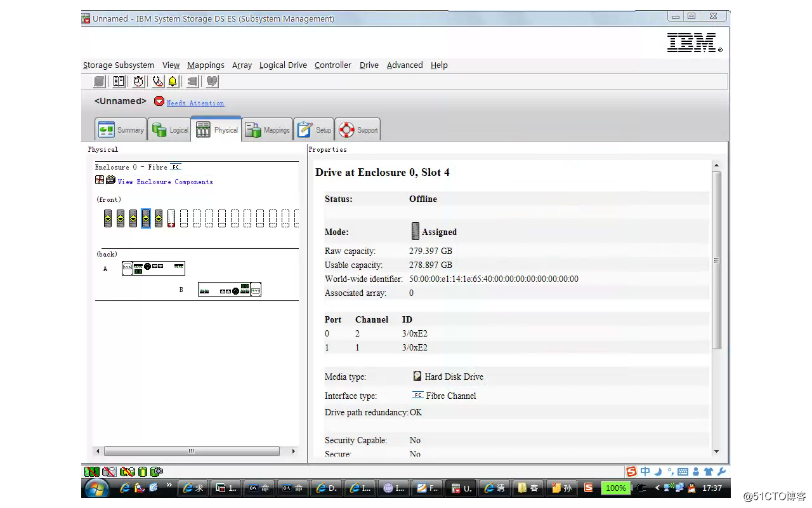Select the Physical tab
The height and width of the screenshot is (508, 812).
click(x=216, y=130)
